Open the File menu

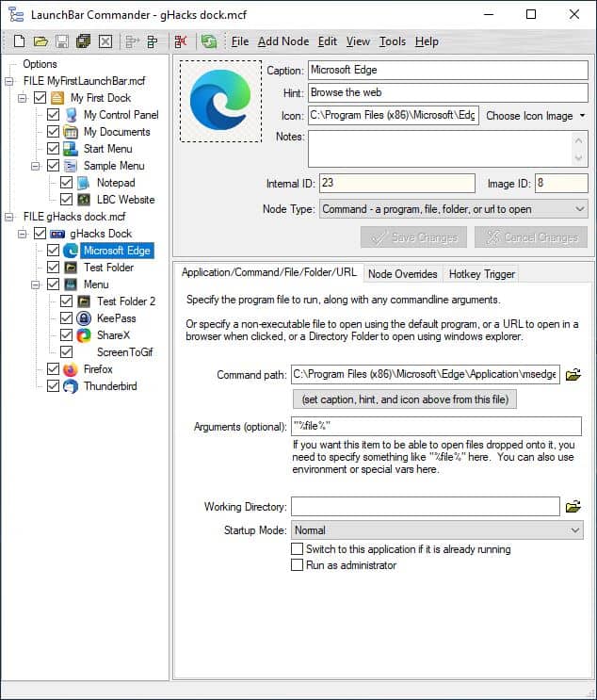point(239,41)
